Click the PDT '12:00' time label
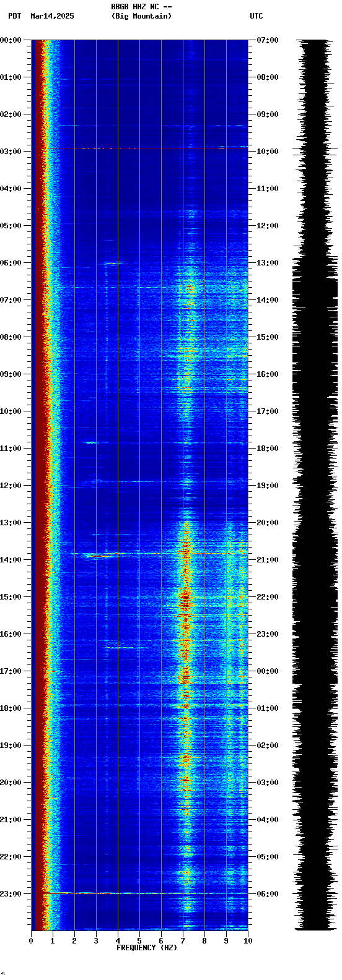Viewport: 342px width, 980px height. [10, 486]
